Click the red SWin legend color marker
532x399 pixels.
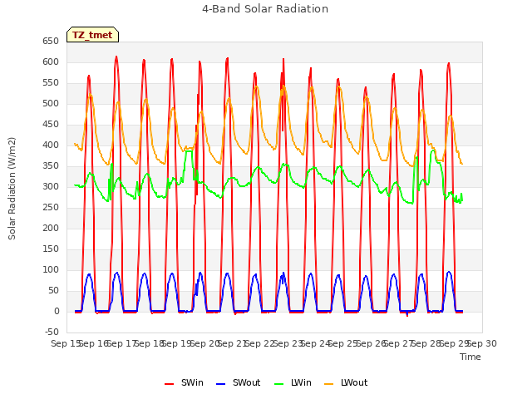click(169, 384)
